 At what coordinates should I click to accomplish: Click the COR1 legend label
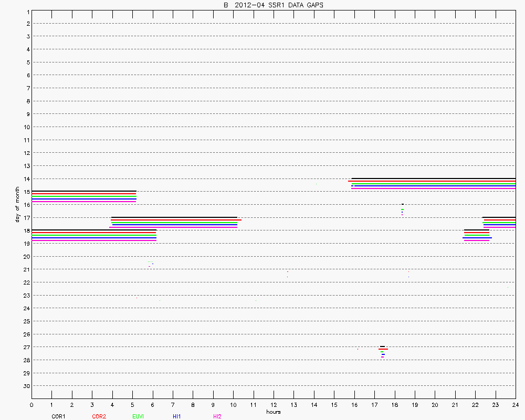pyautogui.click(x=58, y=416)
